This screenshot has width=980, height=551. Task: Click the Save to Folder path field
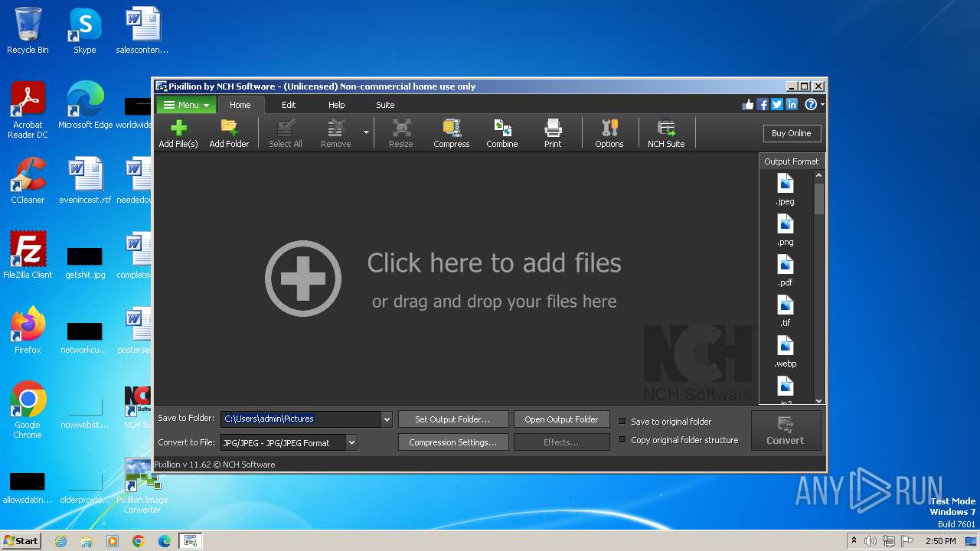pos(301,419)
